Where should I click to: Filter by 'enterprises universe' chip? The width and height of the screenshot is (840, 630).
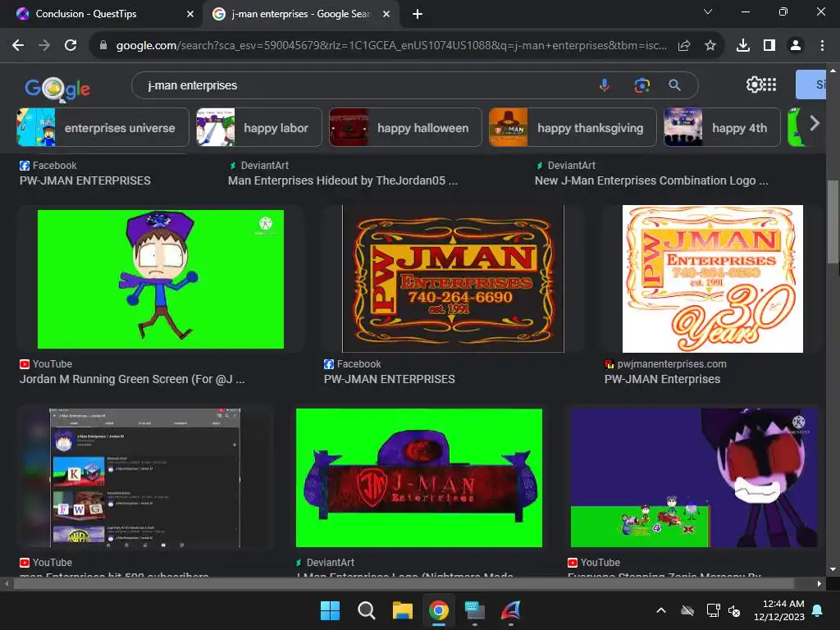[x=103, y=127]
